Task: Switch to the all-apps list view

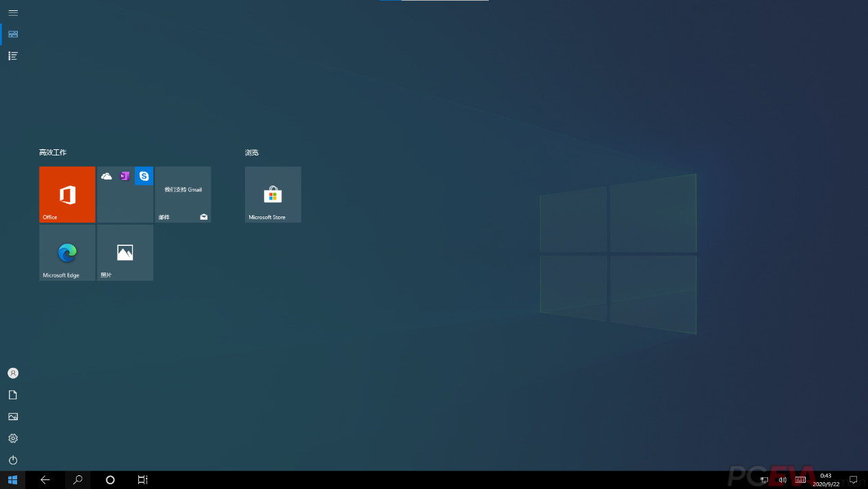Action: pos(12,55)
